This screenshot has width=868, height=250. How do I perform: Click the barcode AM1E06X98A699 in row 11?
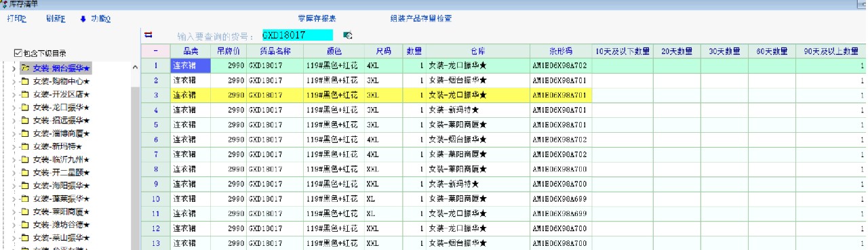pyautogui.click(x=561, y=213)
